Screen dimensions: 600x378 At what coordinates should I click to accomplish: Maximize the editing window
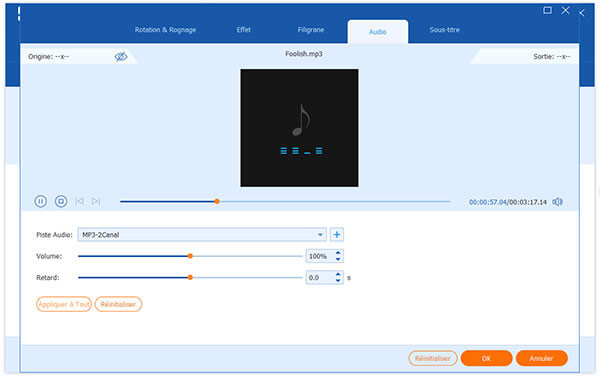click(x=548, y=10)
